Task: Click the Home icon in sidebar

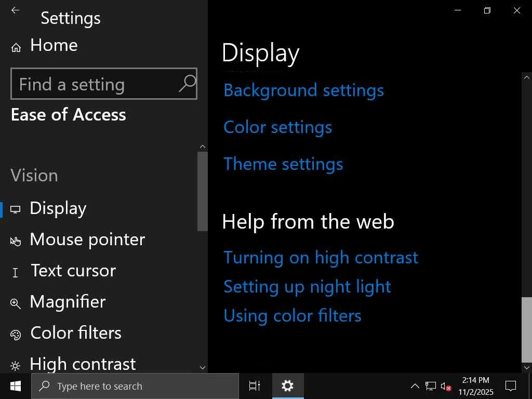Action: tap(16, 48)
